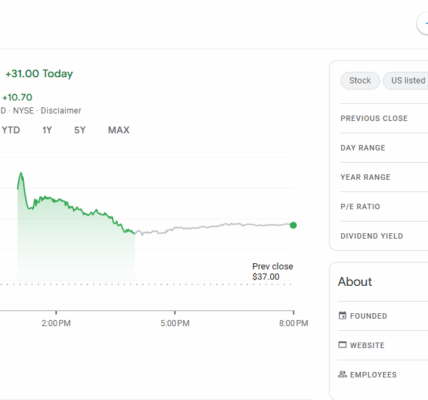Click the green end-point dot on the chart

(293, 225)
